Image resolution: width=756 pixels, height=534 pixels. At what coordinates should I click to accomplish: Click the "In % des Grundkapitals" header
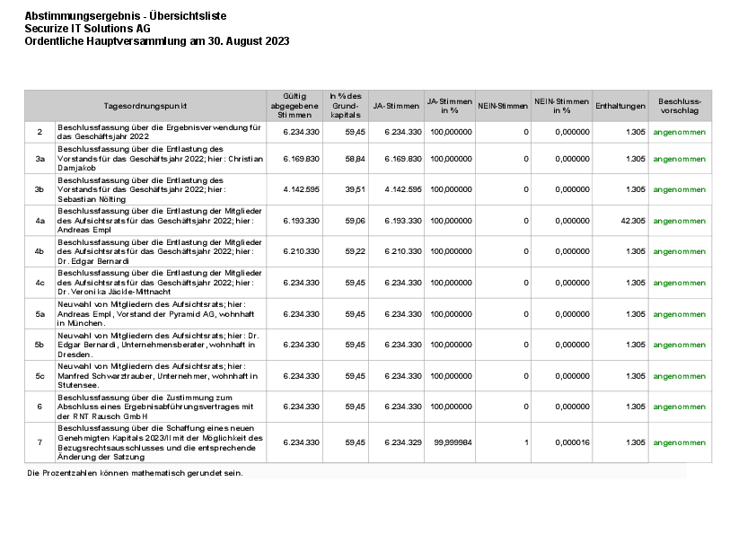345,106
